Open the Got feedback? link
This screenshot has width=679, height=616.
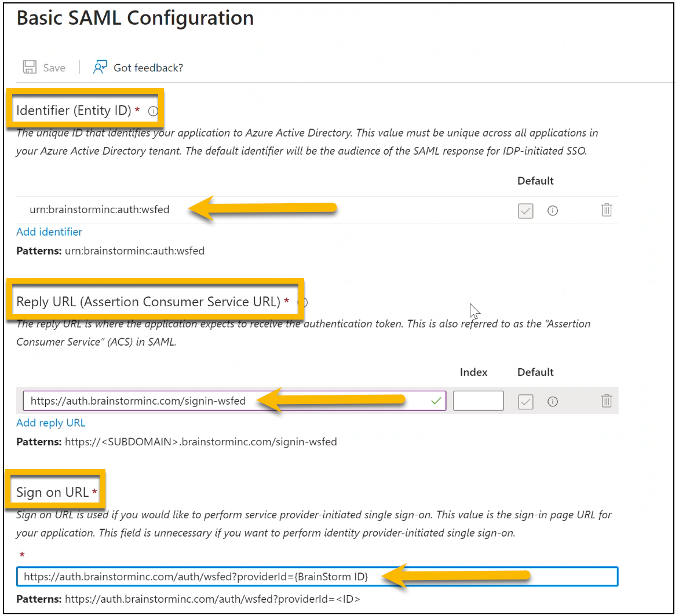[148, 68]
